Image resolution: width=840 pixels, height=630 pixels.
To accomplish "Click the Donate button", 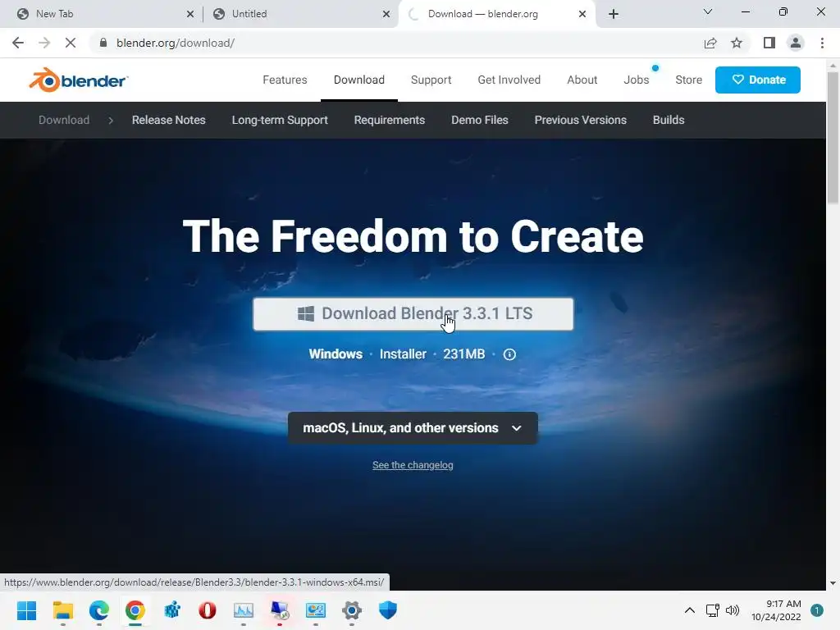I will 757,80.
